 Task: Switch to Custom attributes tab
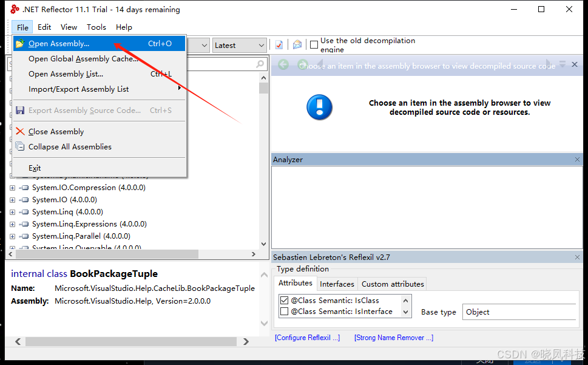tap(392, 284)
